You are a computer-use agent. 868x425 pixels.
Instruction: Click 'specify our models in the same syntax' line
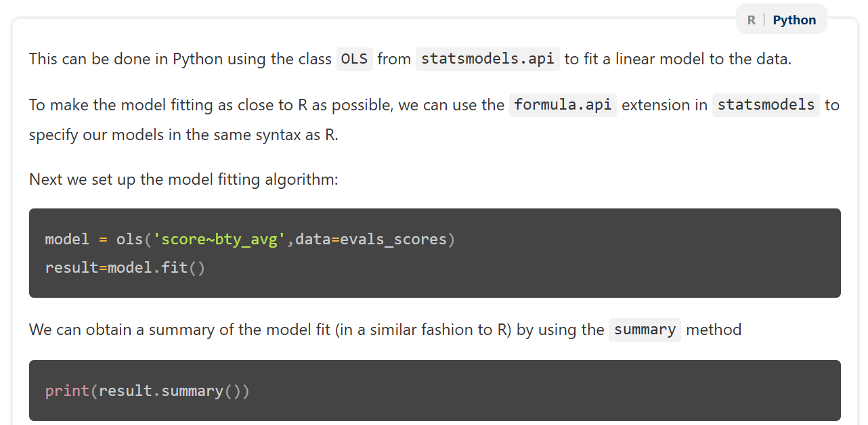click(x=183, y=135)
